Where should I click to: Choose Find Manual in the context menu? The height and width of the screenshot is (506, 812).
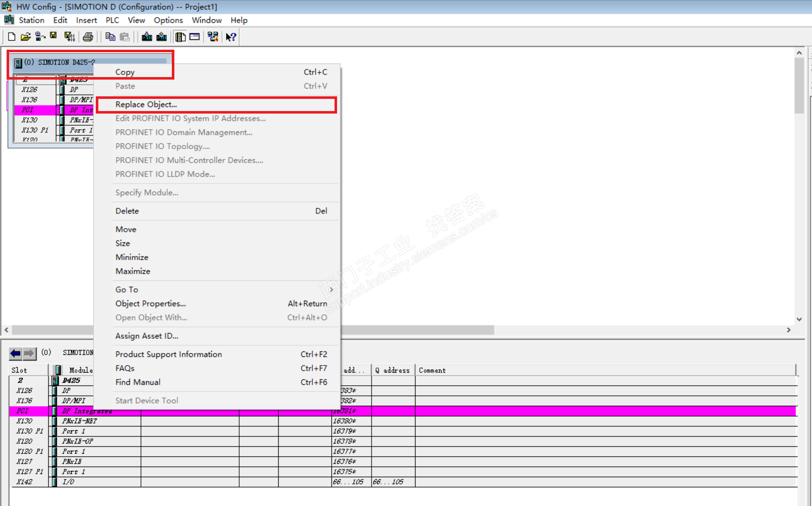coord(217,382)
